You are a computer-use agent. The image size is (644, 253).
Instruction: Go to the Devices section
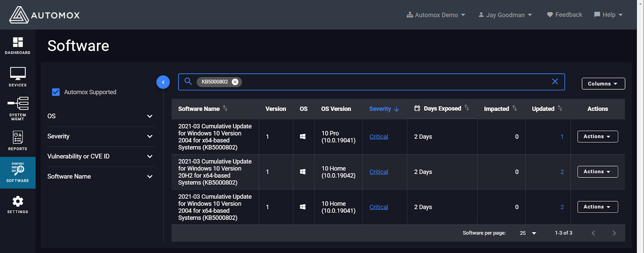click(18, 77)
